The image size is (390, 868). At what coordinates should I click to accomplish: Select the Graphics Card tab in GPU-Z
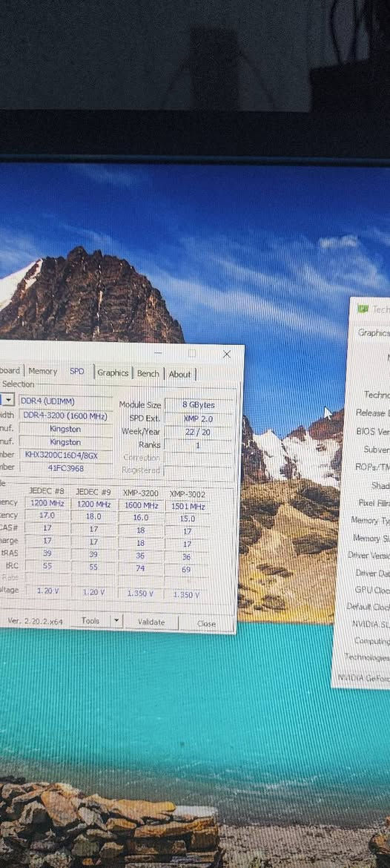[x=374, y=332]
